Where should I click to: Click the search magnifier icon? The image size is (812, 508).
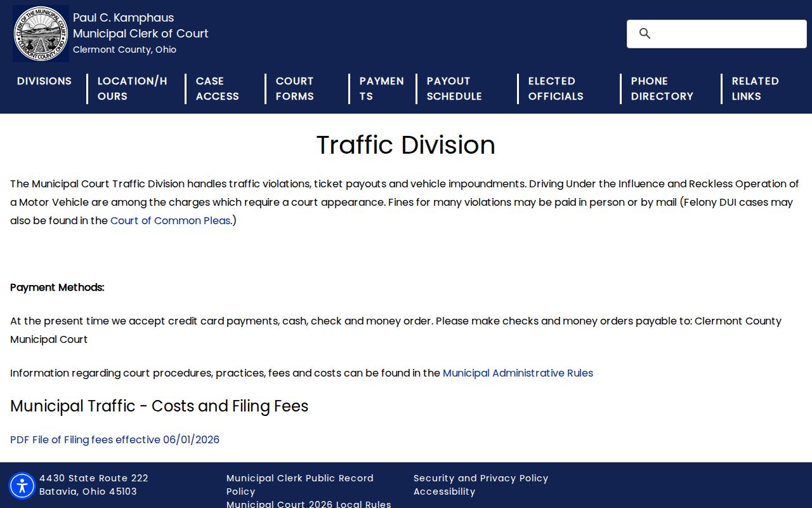[645, 34]
